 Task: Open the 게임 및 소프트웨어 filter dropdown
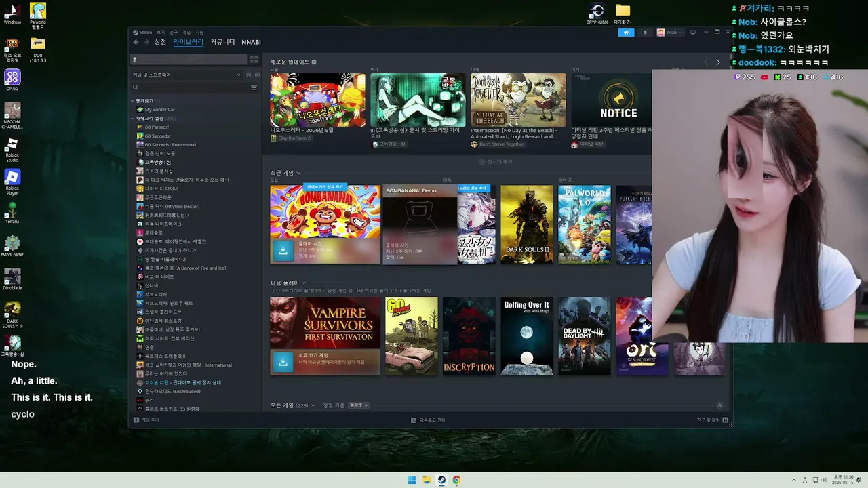pos(186,75)
